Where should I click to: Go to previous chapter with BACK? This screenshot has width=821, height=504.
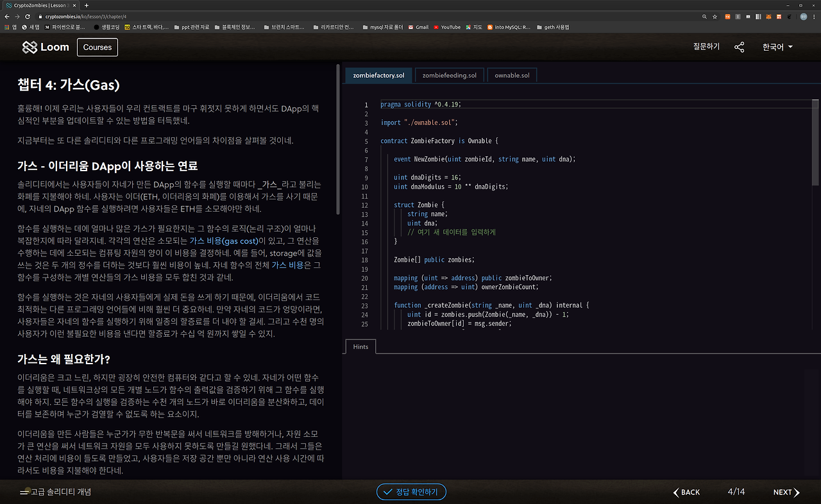point(686,492)
